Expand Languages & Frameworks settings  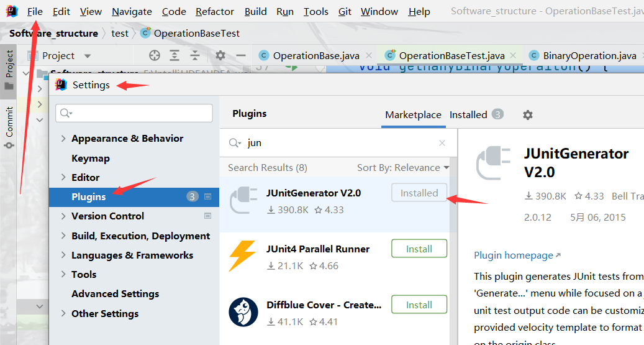(63, 255)
